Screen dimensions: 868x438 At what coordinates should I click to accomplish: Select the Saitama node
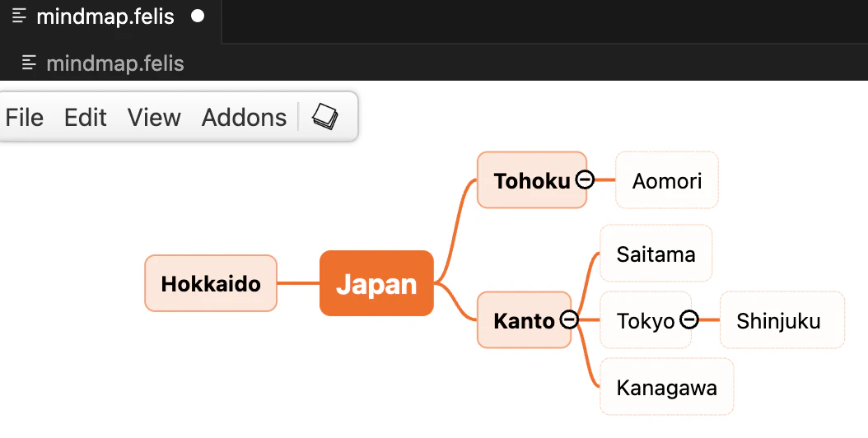click(x=656, y=254)
